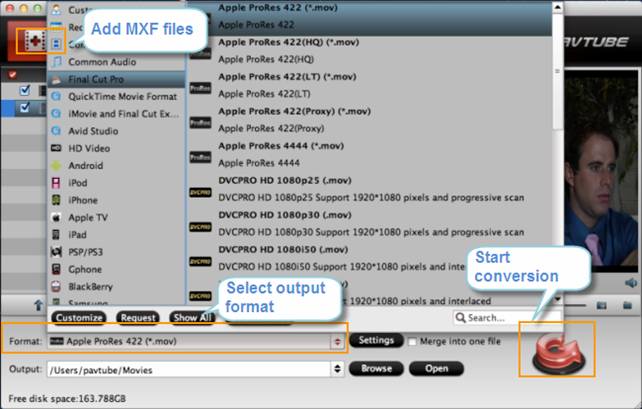The image size is (642, 409).
Task: Click the PSP/PS3 category icon
Action: coord(56,252)
